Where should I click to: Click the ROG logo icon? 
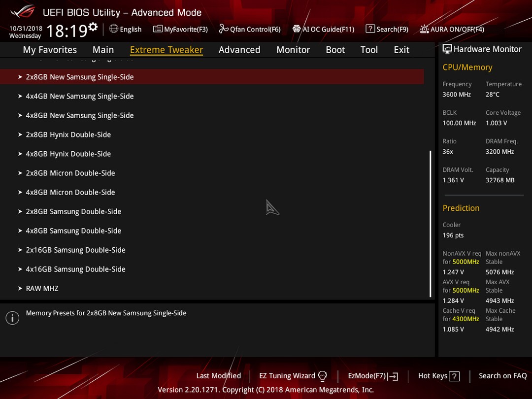(x=23, y=11)
